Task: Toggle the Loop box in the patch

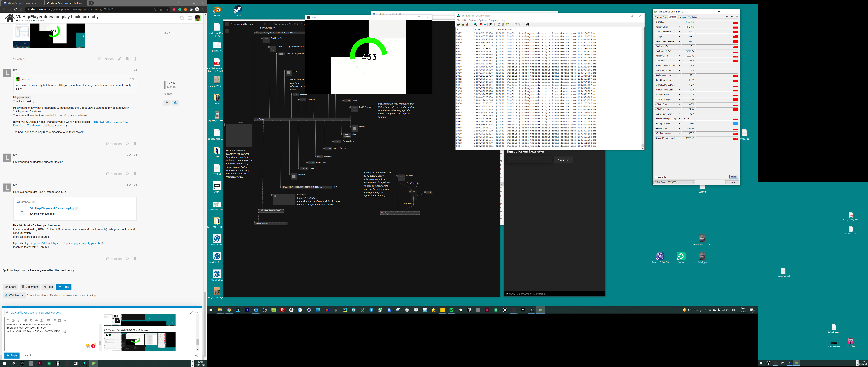Action: (x=289, y=73)
